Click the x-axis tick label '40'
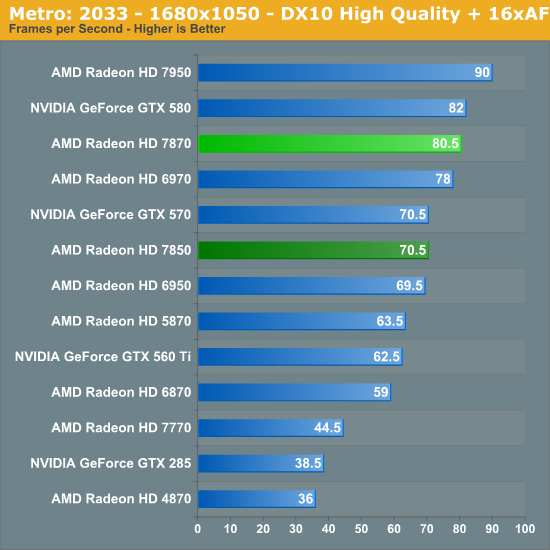 (x=329, y=529)
